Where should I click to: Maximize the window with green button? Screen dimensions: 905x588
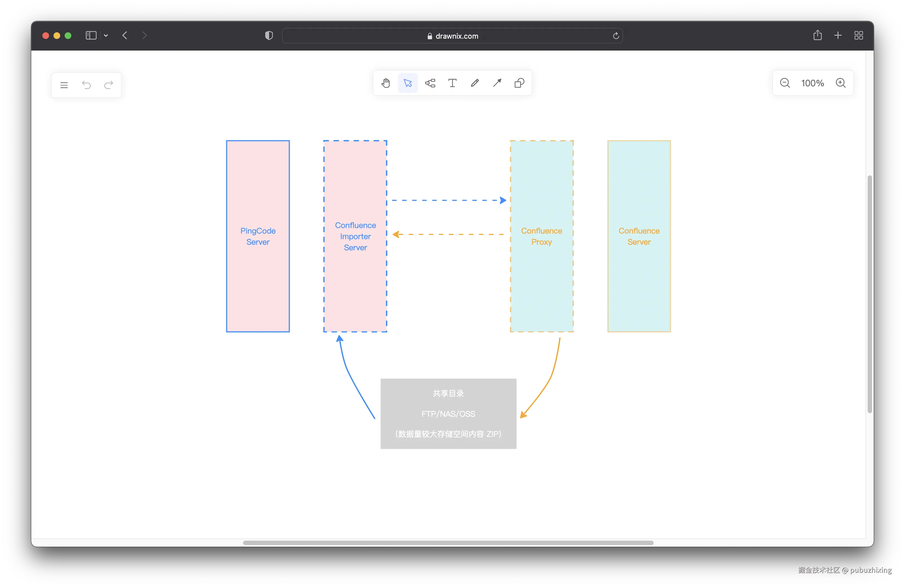[68, 36]
